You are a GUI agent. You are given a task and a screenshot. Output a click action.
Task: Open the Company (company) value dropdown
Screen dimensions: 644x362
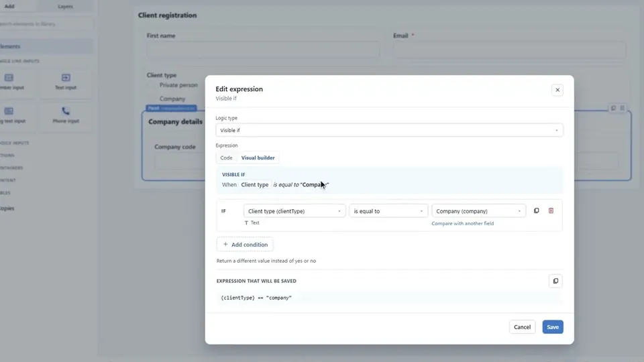click(478, 211)
